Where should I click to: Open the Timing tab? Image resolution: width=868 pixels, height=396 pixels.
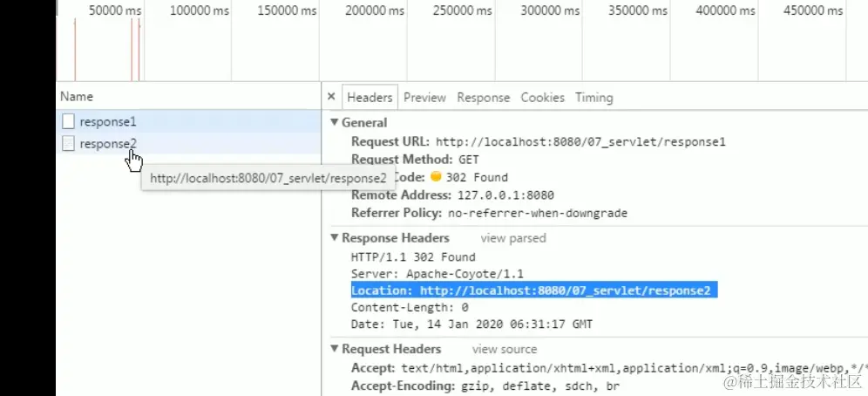click(x=594, y=98)
